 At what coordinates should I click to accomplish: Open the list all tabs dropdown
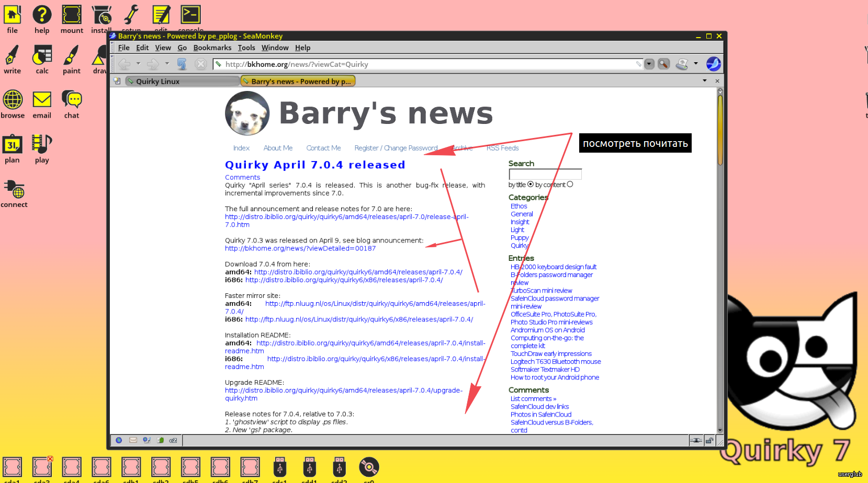[x=704, y=80]
